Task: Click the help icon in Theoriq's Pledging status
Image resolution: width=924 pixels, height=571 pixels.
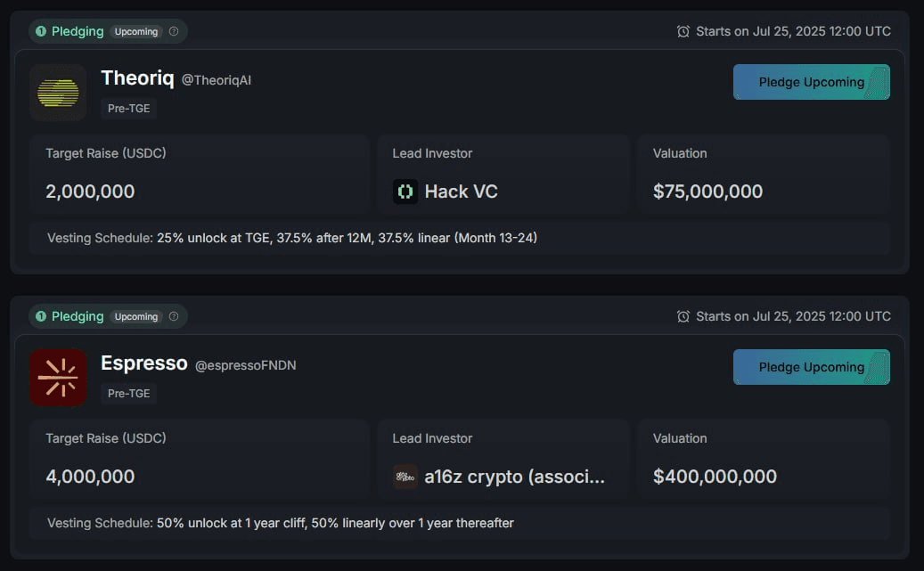Action: 174,31
